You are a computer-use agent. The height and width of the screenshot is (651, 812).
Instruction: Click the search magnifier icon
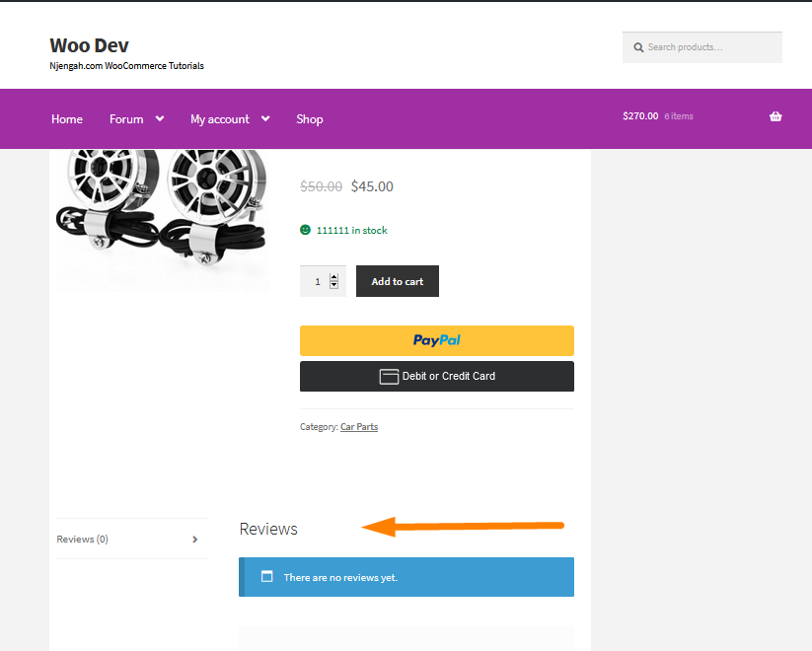638,47
